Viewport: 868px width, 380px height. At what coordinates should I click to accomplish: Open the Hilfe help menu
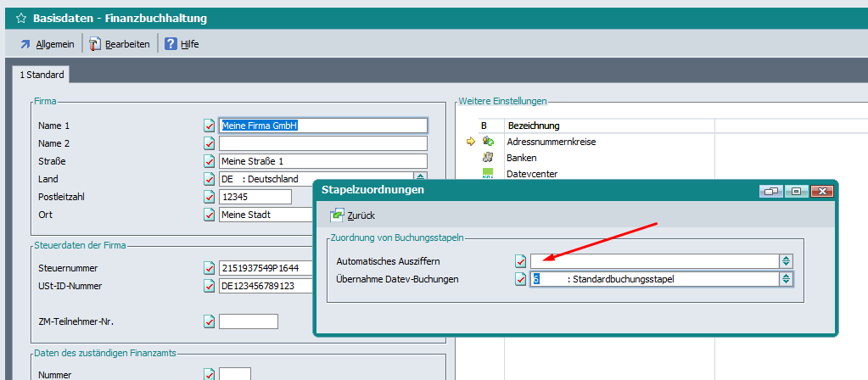(x=182, y=43)
